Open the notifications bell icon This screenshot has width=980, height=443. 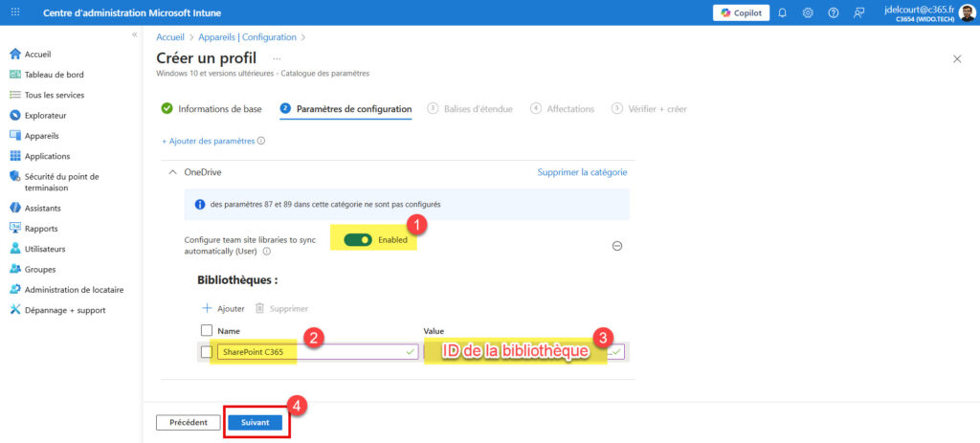click(x=783, y=12)
